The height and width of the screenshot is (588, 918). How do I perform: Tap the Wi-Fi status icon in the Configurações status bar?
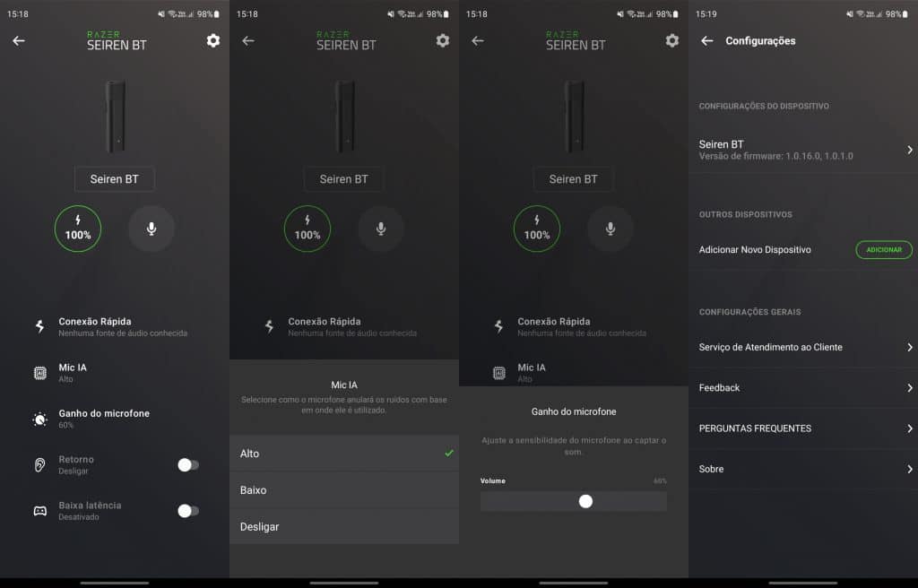861,14
